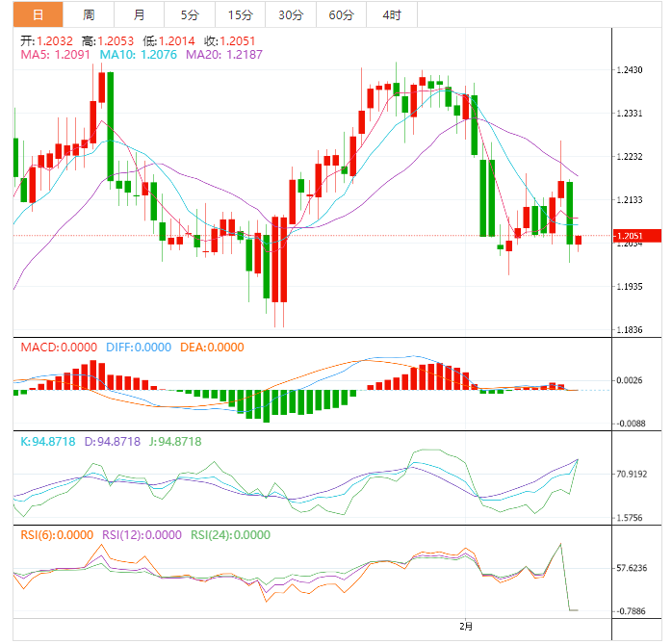Choose the 60分 timeframe tab
The height and width of the screenshot is (644, 672).
341,14
